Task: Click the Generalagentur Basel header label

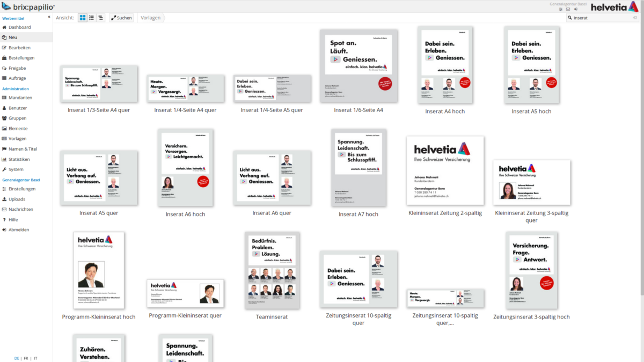Action: click(568, 4)
